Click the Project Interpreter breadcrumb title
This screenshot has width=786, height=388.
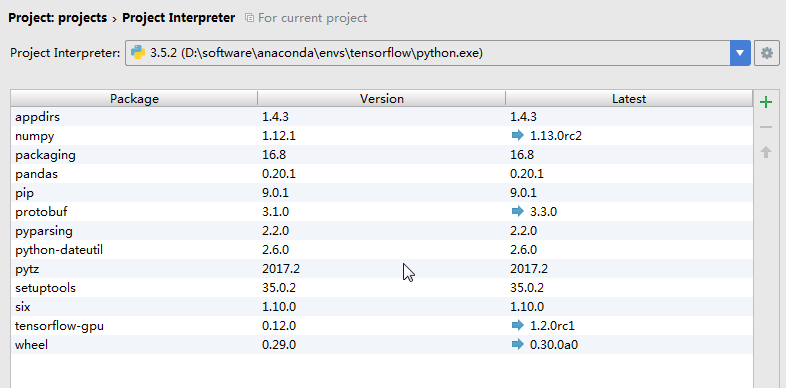(178, 18)
